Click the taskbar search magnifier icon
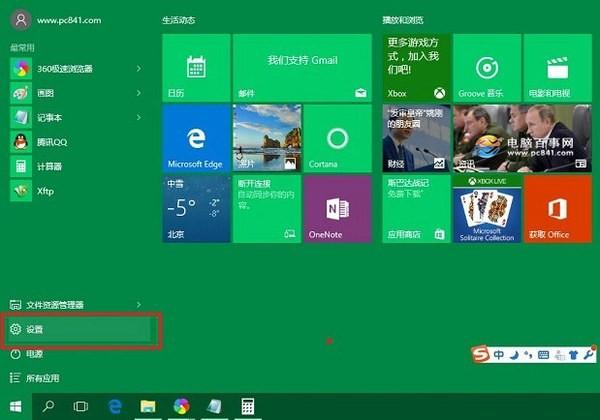The image size is (600, 420). click(x=48, y=406)
